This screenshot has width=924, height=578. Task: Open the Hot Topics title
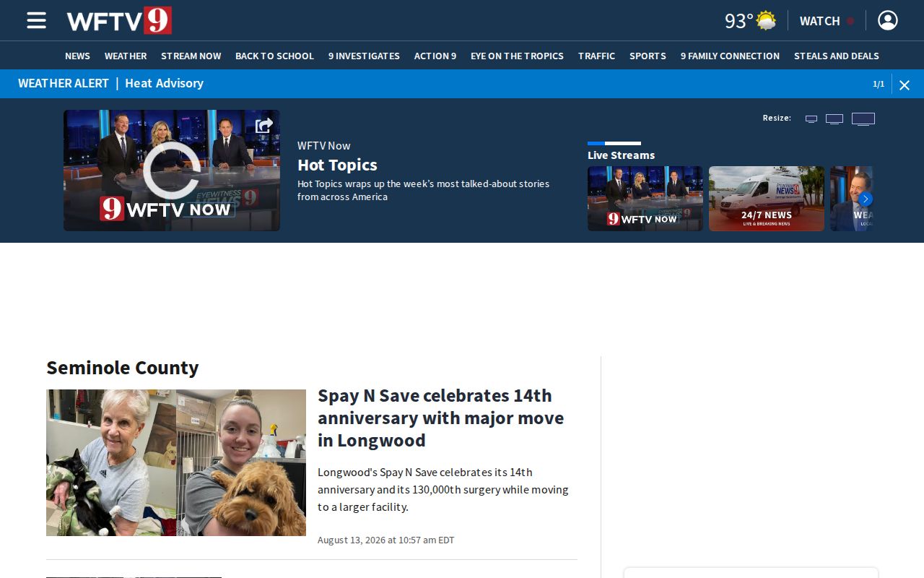(x=337, y=165)
